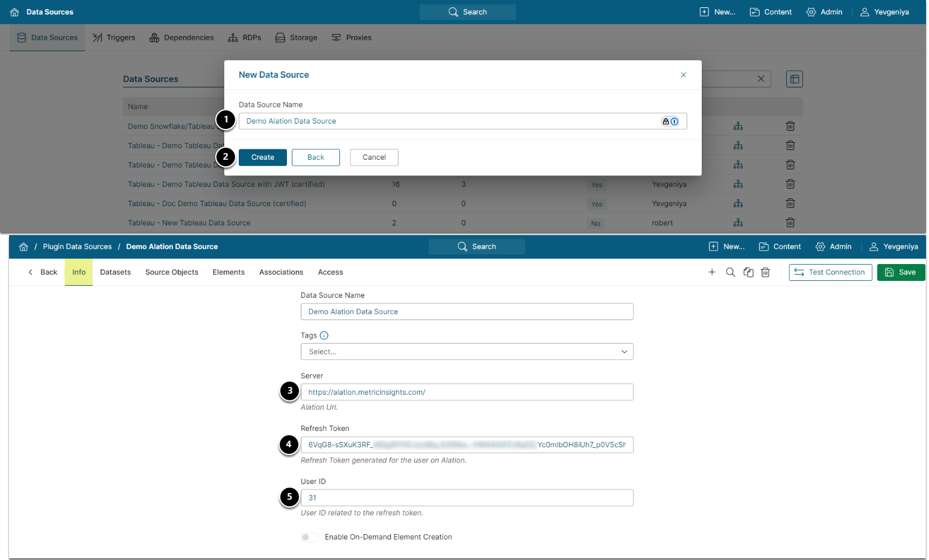This screenshot has height=560, width=929.
Task: Click the hierarchy icon in the Demo Snowflake/Tableau row
Action: click(x=738, y=126)
